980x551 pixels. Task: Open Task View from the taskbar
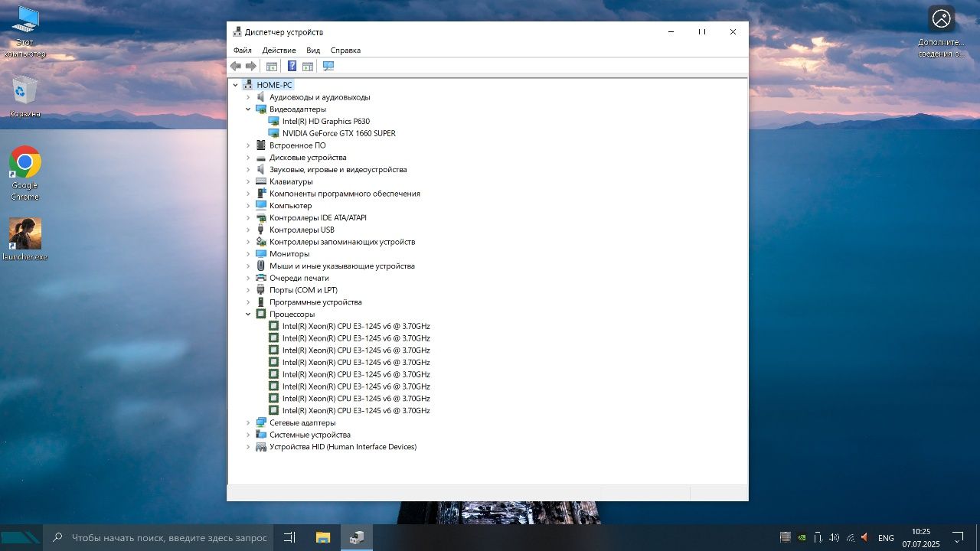[x=289, y=537]
